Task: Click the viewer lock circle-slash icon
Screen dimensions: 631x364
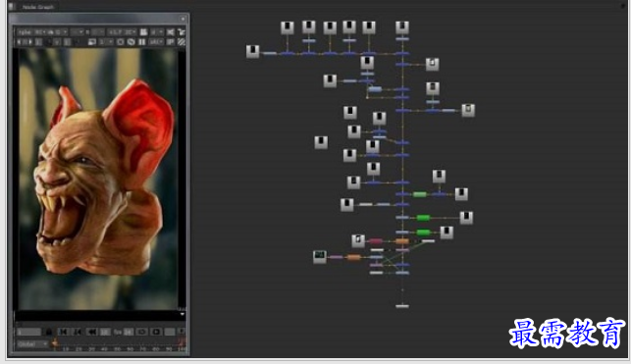Action: pos(131,42)
